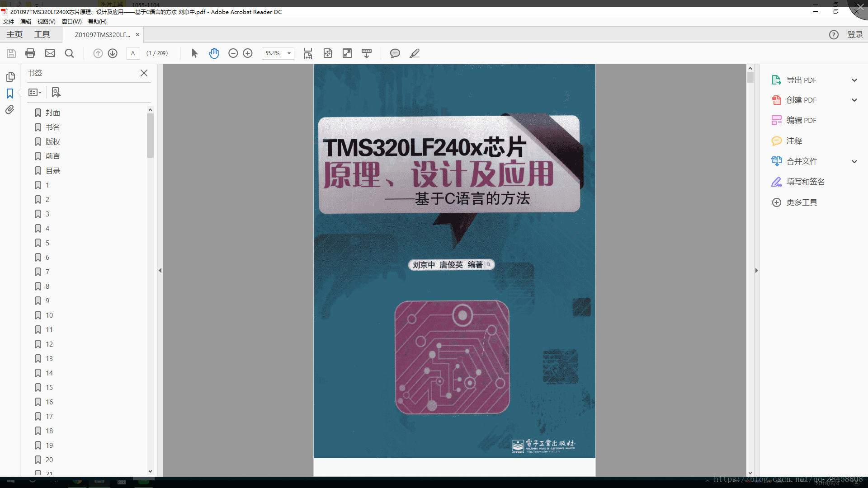
Task: Open the Page Thumbnails panel icon
Action: (x=10, y=77)
